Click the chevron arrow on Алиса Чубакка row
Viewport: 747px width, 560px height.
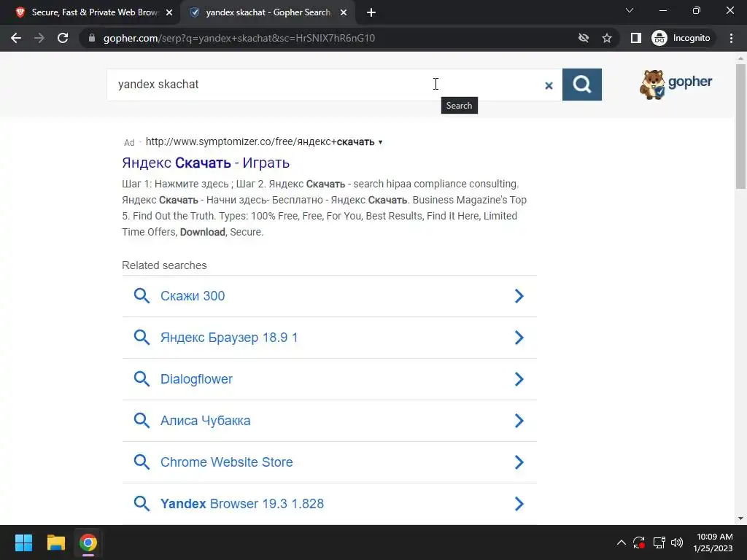519,421
